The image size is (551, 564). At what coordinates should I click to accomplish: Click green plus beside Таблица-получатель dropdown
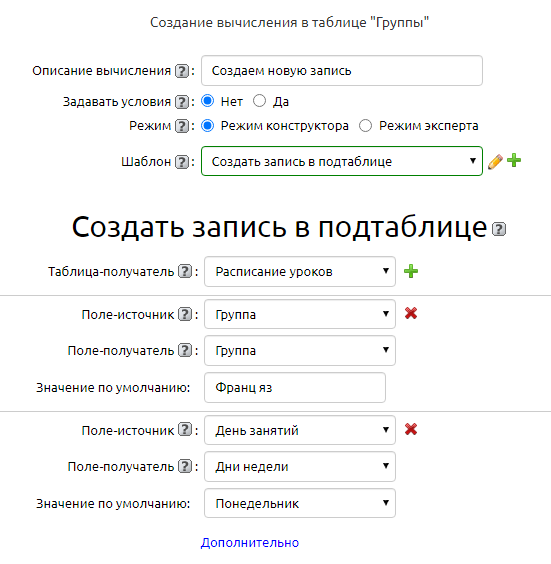tap(411, 271)
